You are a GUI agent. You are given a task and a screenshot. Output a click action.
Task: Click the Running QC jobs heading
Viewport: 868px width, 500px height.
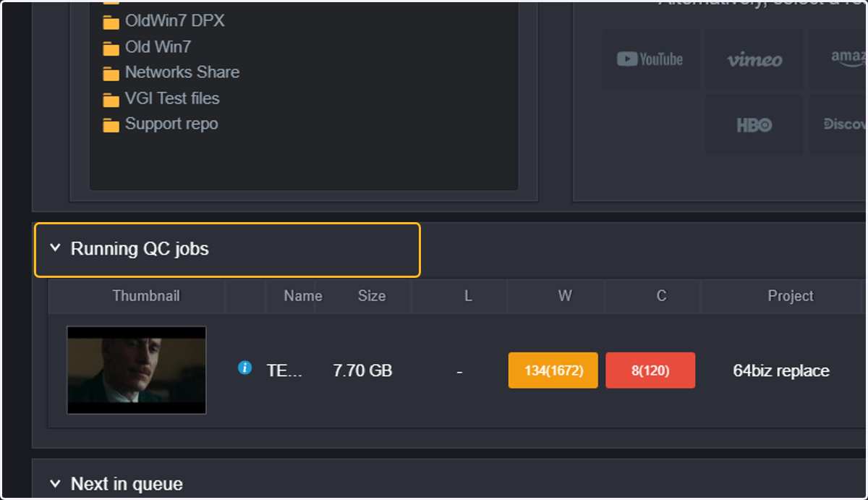[140, 249]
